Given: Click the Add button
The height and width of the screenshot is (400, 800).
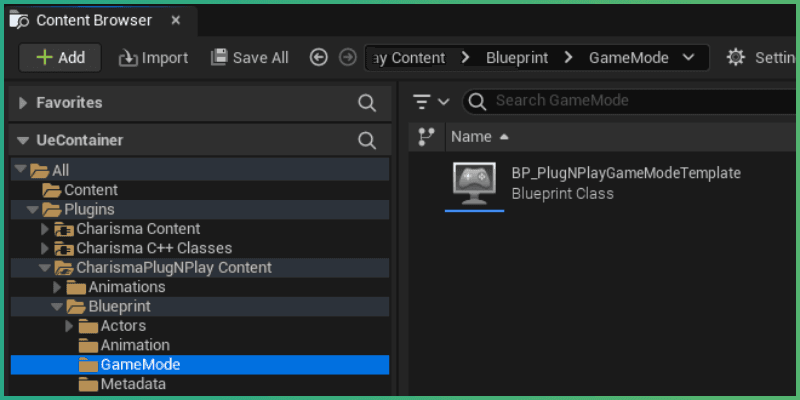Looking at the screenshot, I should [x=60, y=58].
